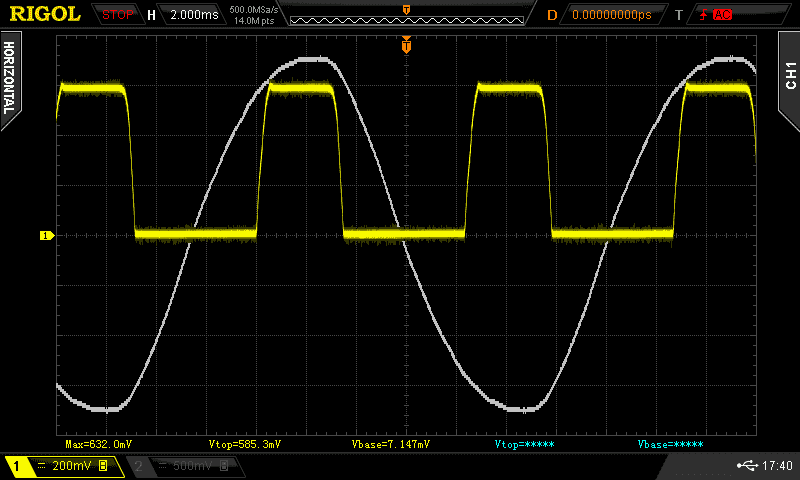Click the channel 2 bandwidth limit B icon
Image resolution: width=800 pixels, height=480 pixels.
[223, 465]
